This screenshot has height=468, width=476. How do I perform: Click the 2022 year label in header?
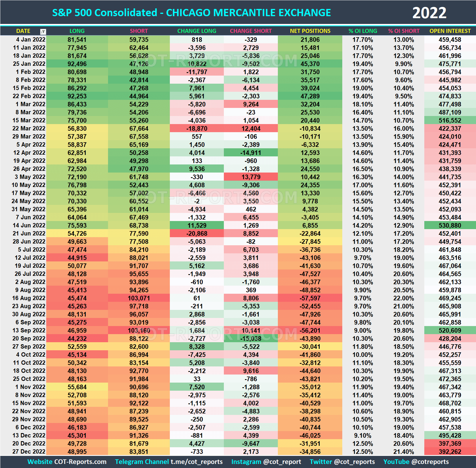(429, 12)
